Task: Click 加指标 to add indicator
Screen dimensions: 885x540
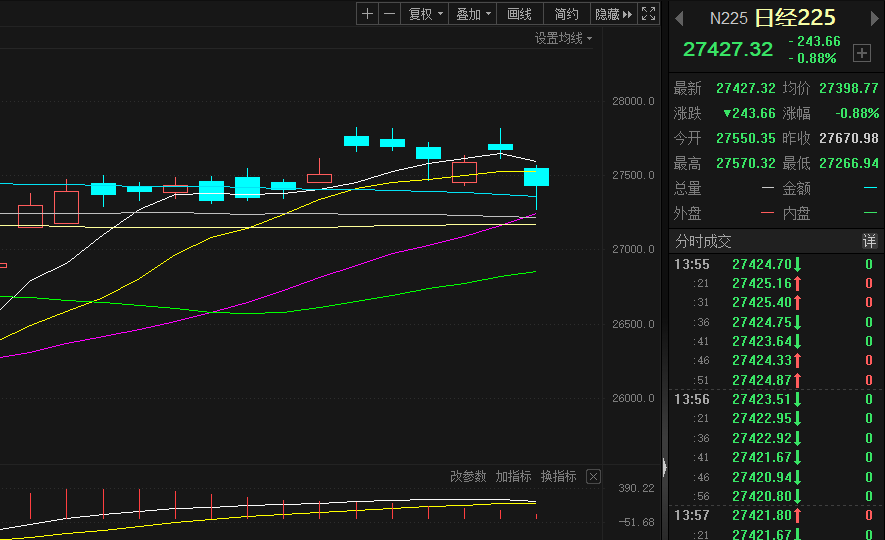Action: tap(513, 476)
